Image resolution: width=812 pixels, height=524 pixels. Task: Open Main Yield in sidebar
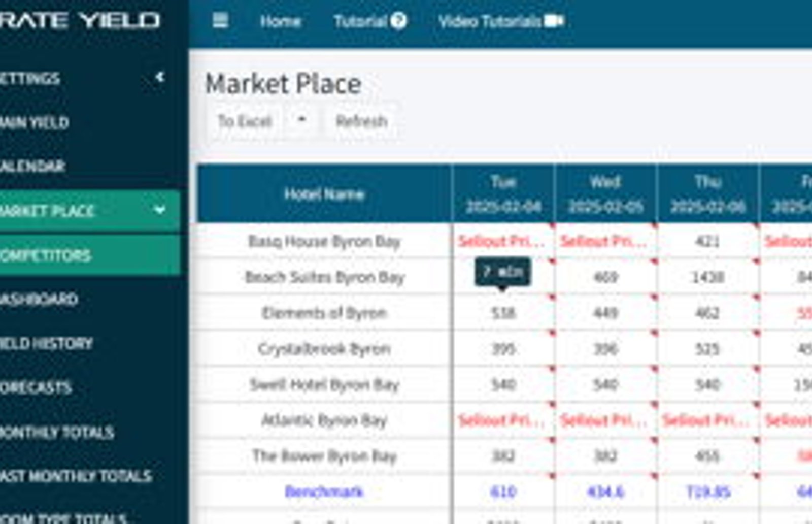pyautogui.click(x=35, y=122)
